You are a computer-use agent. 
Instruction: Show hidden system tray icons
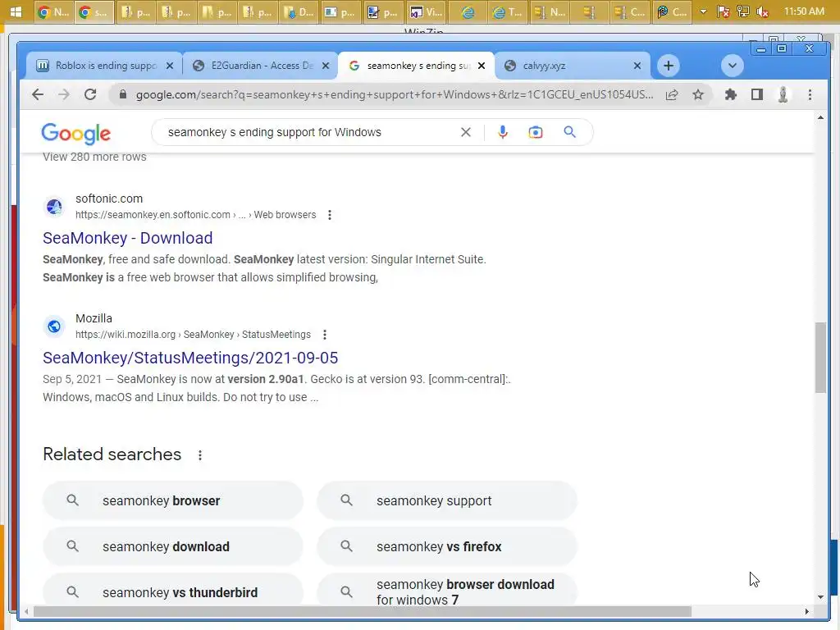click(703, 11)
